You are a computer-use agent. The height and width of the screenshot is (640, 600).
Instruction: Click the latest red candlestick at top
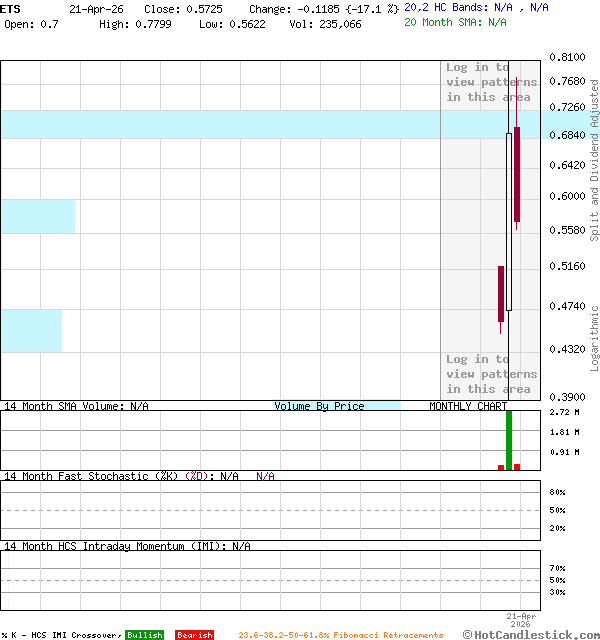point(517,174)
